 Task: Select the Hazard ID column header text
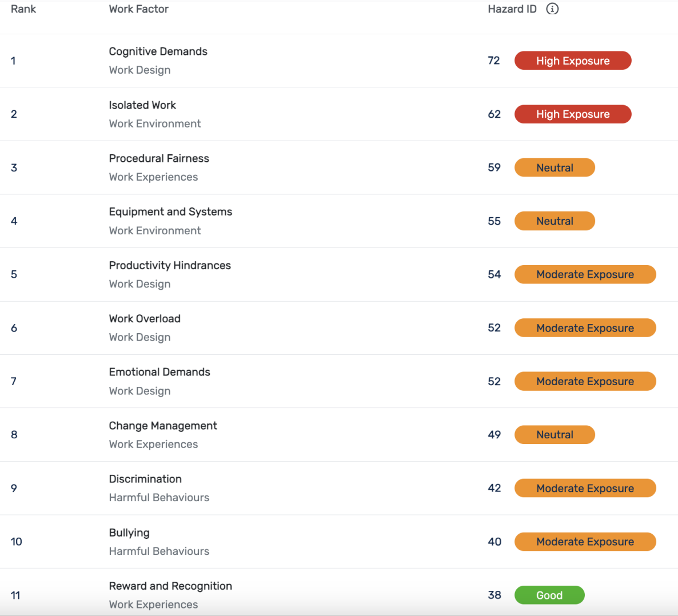click(512, 9)
